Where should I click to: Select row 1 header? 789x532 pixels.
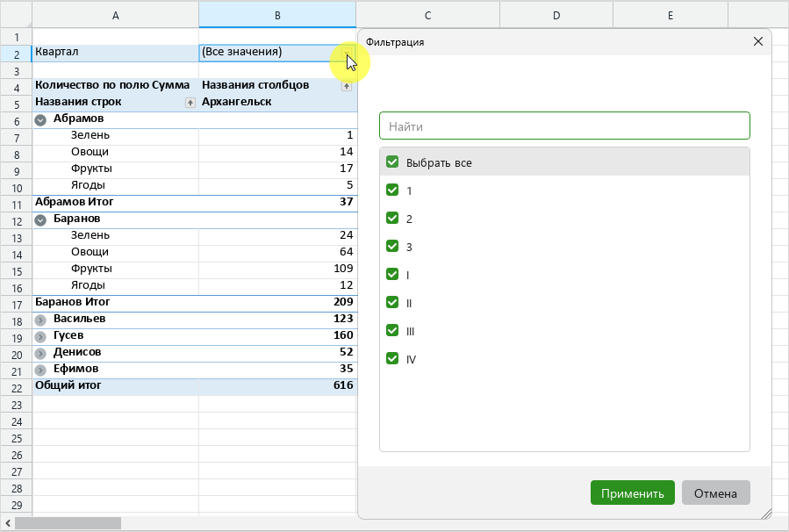[x=17, y=37]
